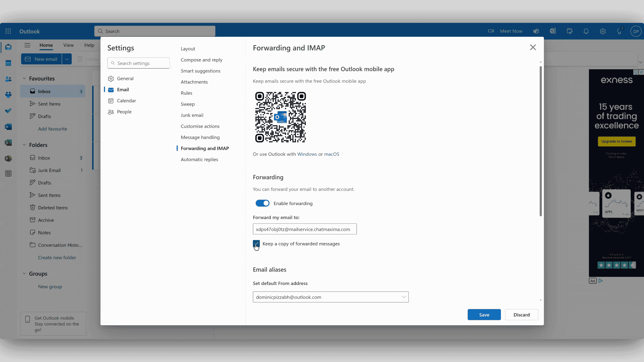Open the Automatic replies settings page
644x362 pixels.
pos(199,160)
